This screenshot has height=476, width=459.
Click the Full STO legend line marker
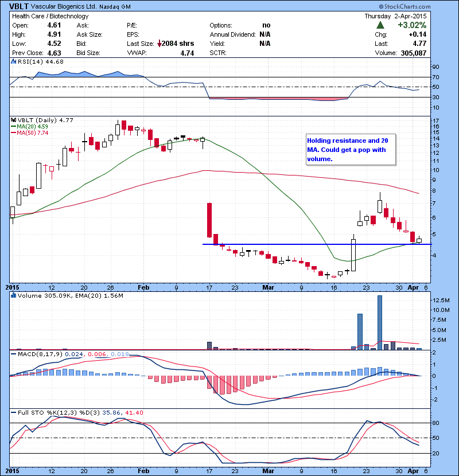(x=14, y=412)
